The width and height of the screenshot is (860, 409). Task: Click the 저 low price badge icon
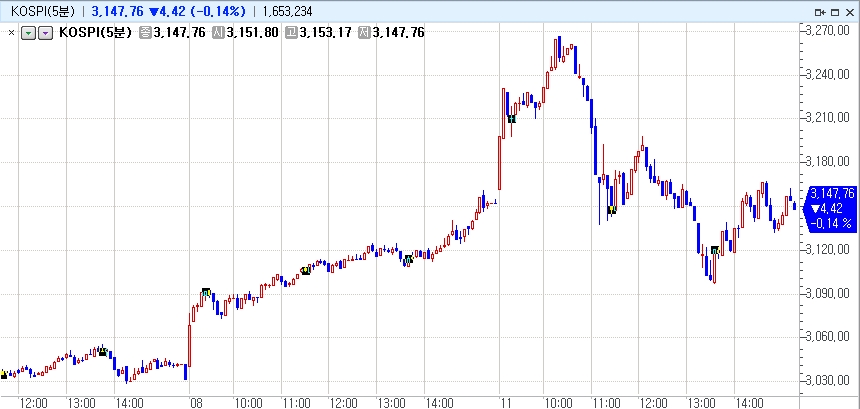362,33
